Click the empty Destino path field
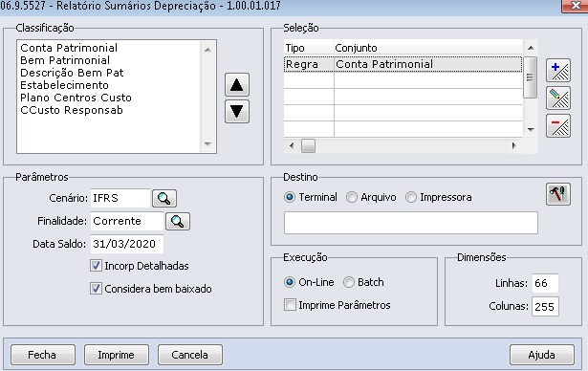This screenshot has width=588, height=371. (410, 223)
